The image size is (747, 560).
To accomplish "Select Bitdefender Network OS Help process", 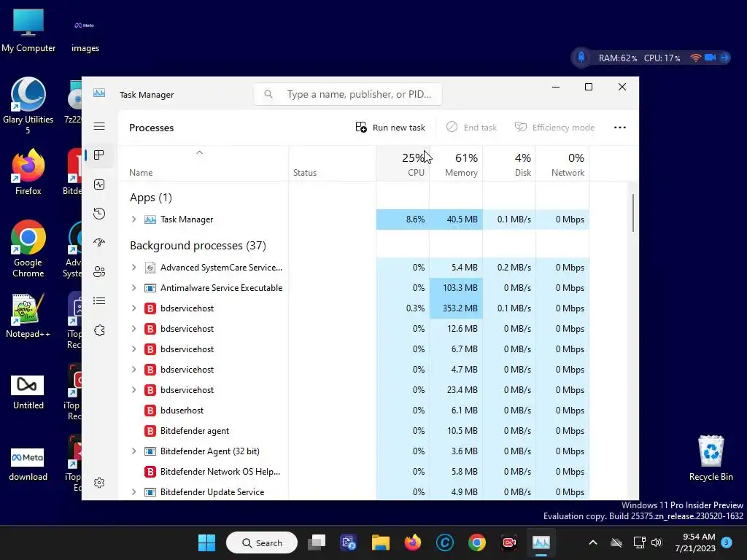I will pyautogui.click(x=354, y=472).
